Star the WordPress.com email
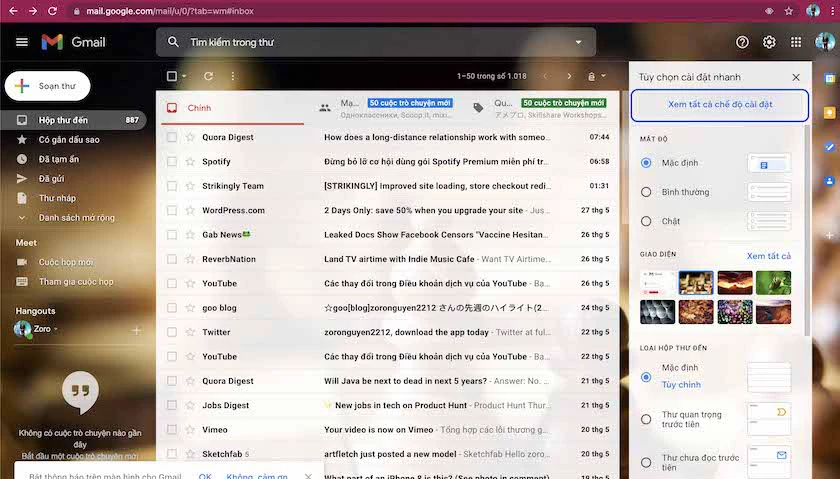This screenshot has width=840, height=479. [190, 210]
